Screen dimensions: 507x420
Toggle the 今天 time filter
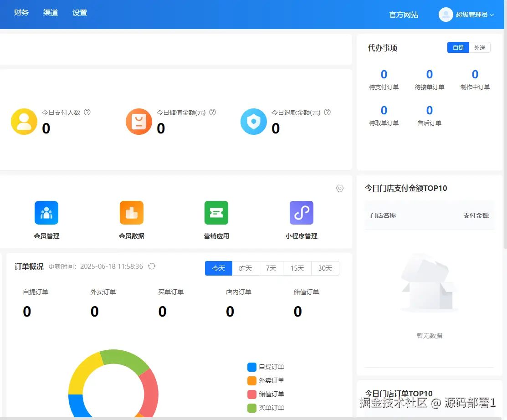(218, 268)
